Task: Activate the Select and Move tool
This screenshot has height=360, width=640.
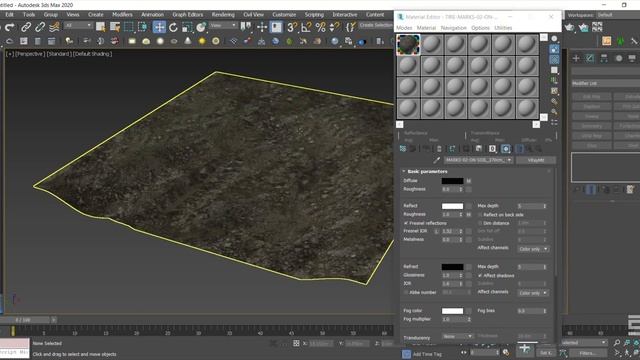Action: pyautogui.click(x=159, y=27)
